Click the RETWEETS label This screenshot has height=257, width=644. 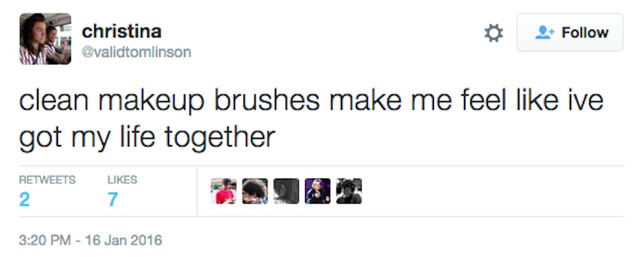pos(47,180)
